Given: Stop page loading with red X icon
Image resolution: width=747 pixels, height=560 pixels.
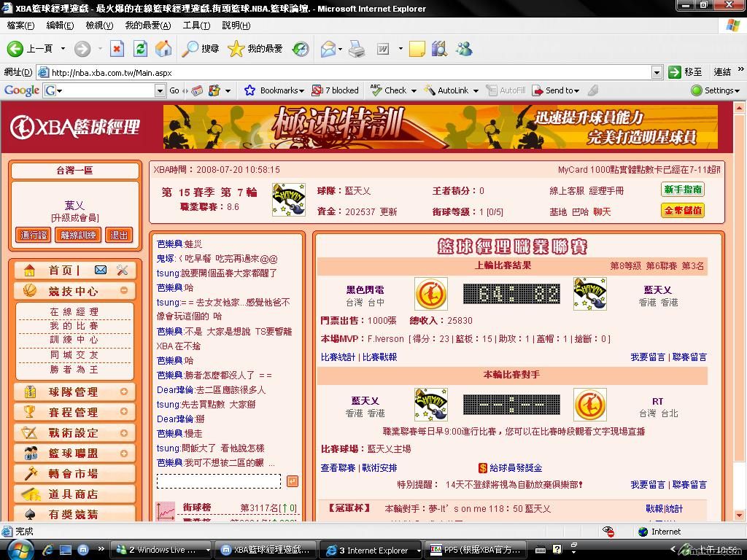Looking at the screenshot, I should click(117, 49).
